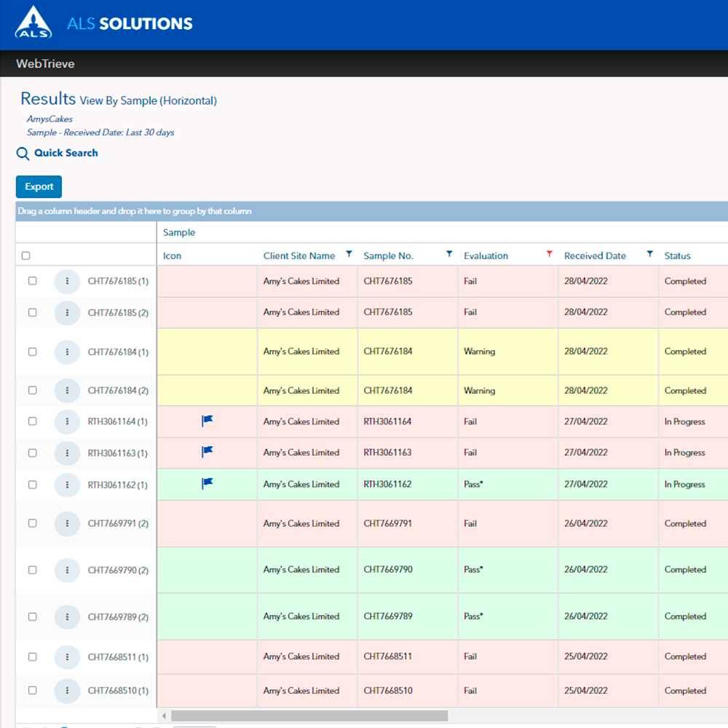Click the Export button
The image size is (728, 728).
(39, 187)
